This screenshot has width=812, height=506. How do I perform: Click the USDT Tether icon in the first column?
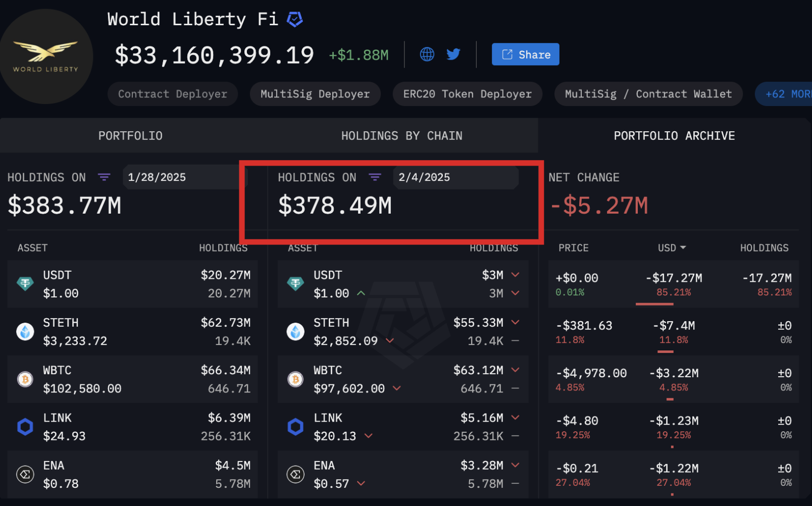pos(25,284)
